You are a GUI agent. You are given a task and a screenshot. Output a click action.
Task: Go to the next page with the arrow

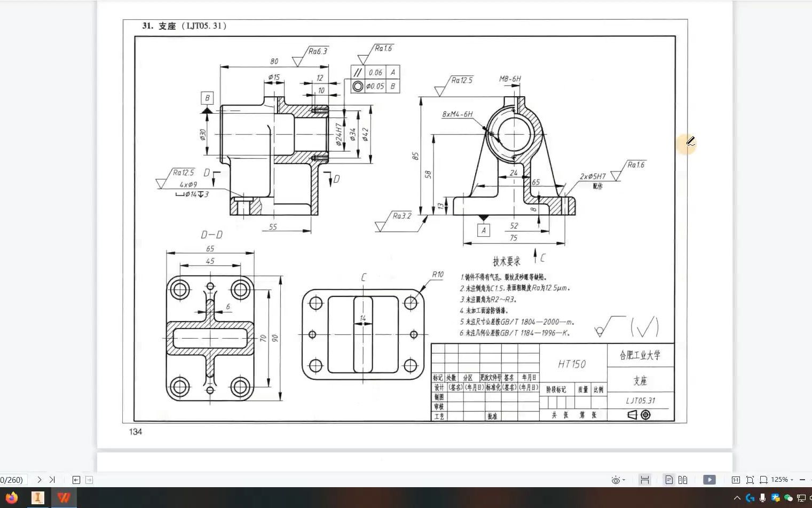tap(39, 480)
